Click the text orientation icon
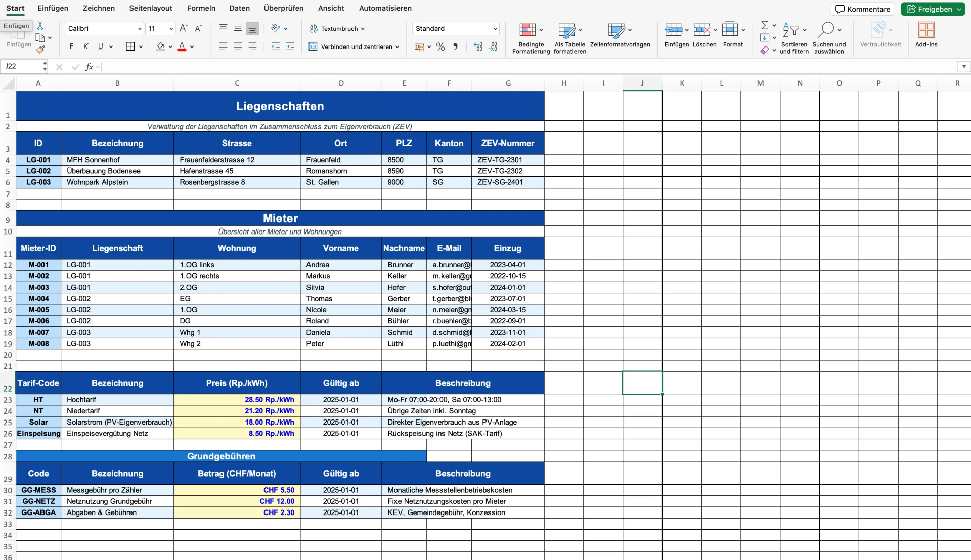This screenshot has width=971, height=560. click(276, 28)
